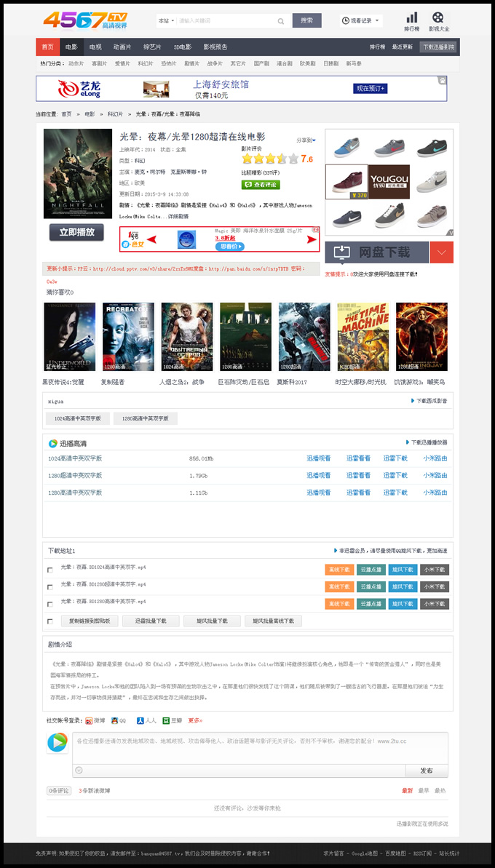Image resolution: width=495 pixels, height=868 pixels.
Task: Click 发布 to post comment
Action: tap(427, 771)
